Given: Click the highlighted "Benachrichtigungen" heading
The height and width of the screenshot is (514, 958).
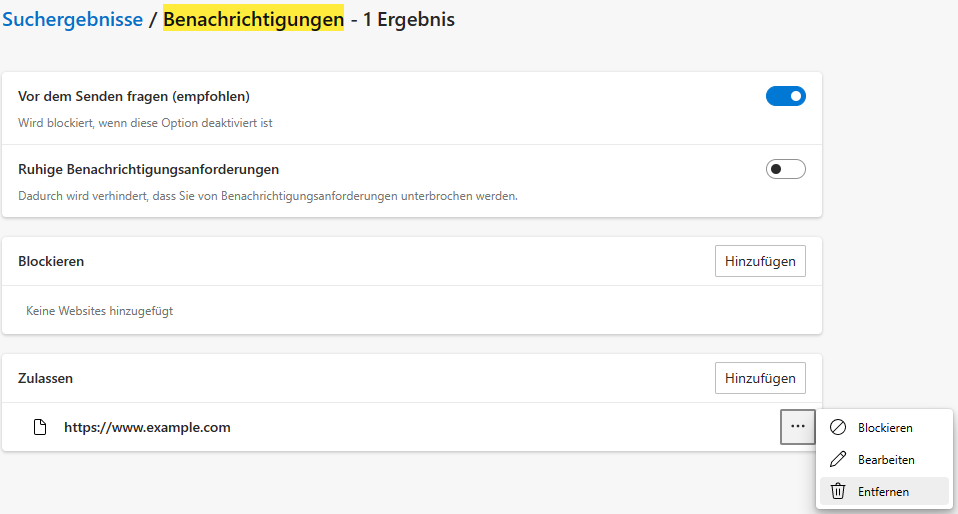Looking at the screenshot, I should click(253, 19).
